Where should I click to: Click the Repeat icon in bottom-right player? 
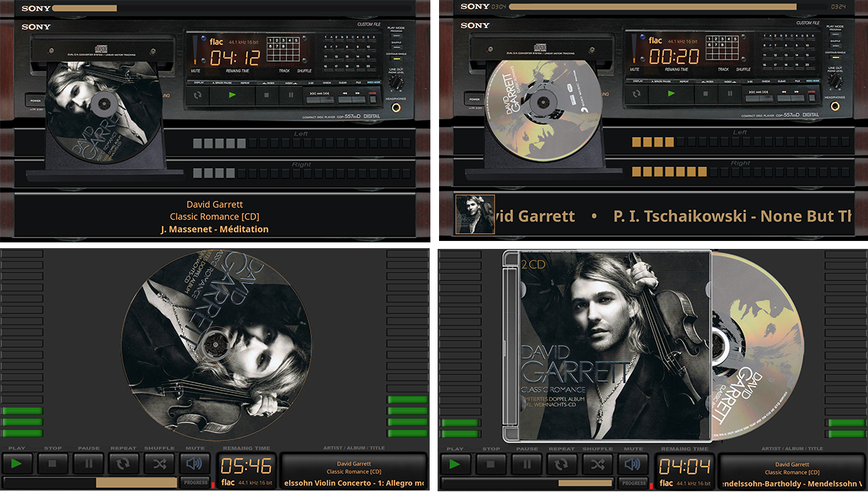click(562, 464)
